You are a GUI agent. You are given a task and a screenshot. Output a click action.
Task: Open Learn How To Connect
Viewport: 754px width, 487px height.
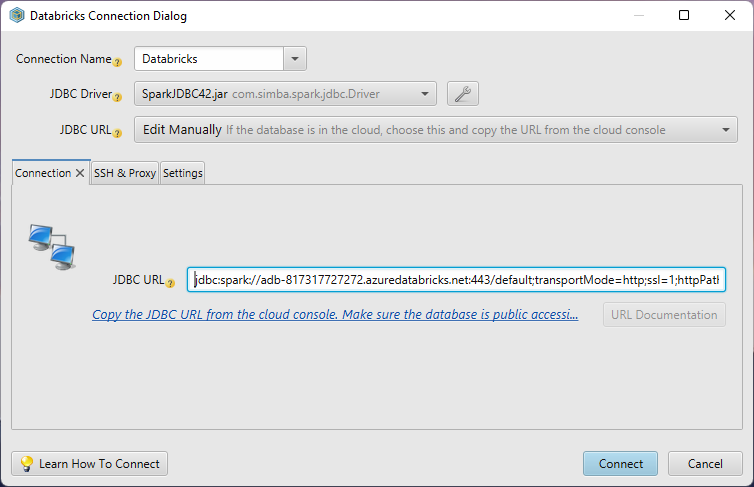(89, 463)
